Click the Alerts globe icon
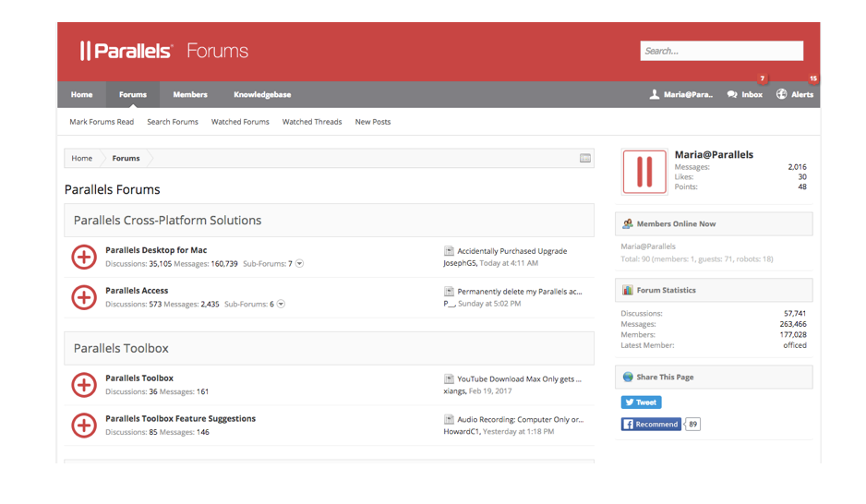Viewport: 866px width, 504px height. (x=781, y=94)
